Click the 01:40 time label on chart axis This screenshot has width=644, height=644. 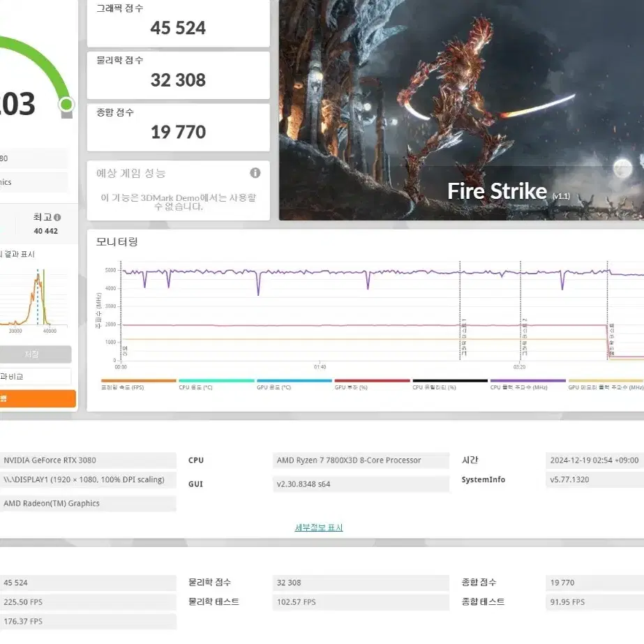320,367
